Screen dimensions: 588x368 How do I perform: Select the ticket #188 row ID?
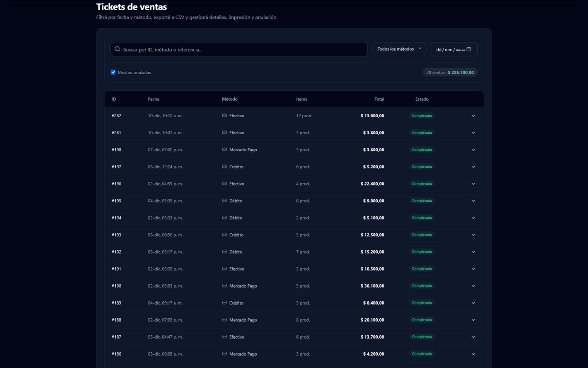[116, 320]
